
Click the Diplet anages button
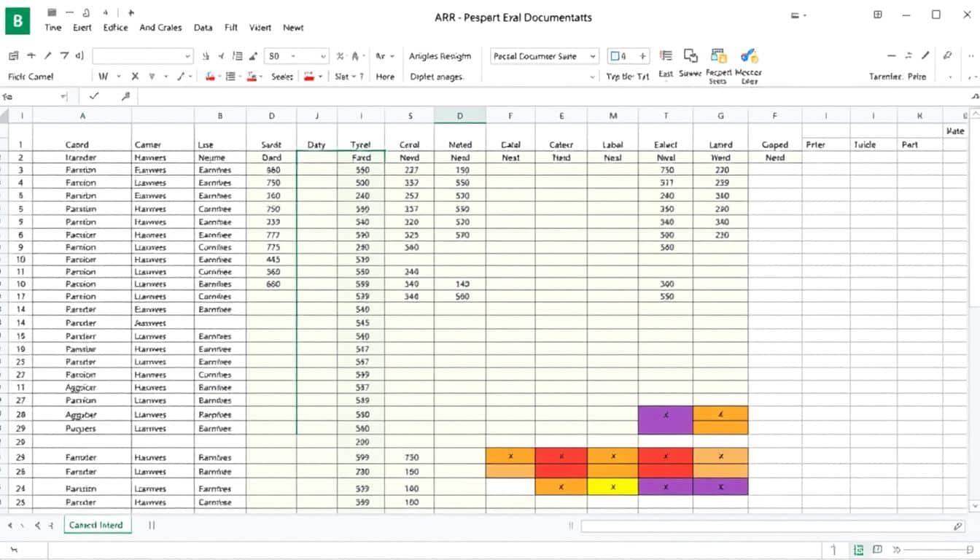437,77
